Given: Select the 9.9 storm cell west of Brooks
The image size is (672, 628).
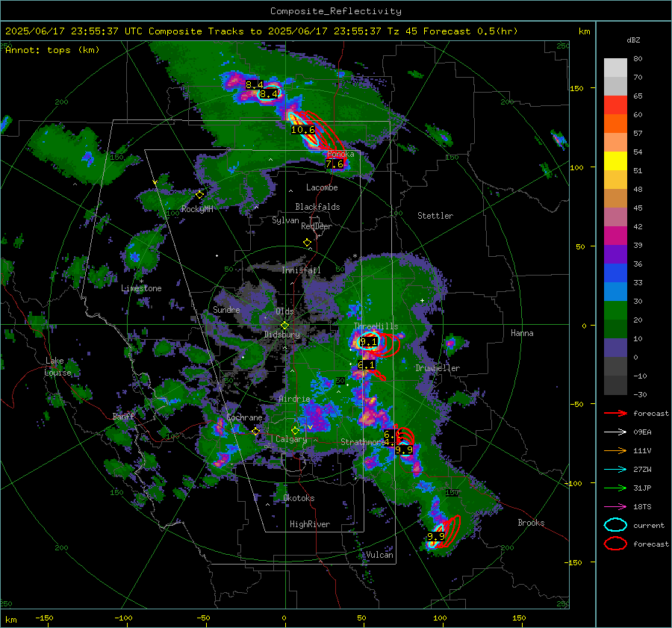Looking at the screenshot, I should (x=436, y=537).
